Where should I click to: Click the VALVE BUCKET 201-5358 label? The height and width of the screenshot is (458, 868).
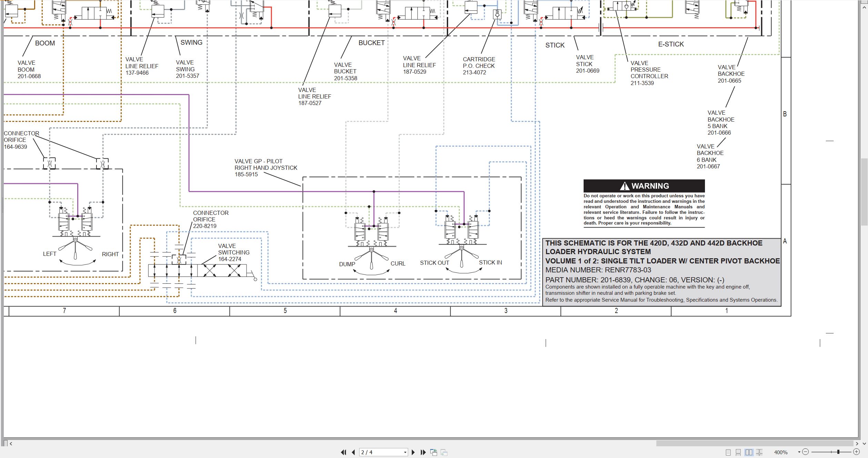coord(345,71)
